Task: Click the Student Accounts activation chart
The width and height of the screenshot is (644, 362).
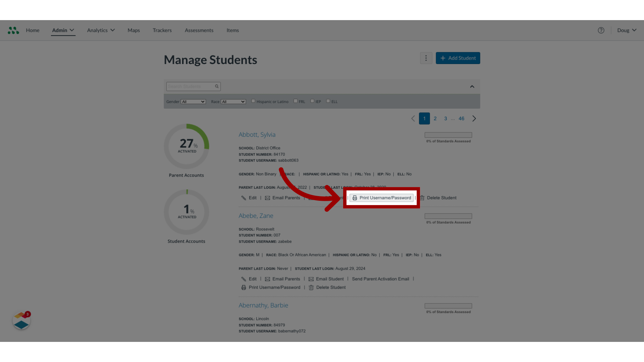Action: (186, 212)
